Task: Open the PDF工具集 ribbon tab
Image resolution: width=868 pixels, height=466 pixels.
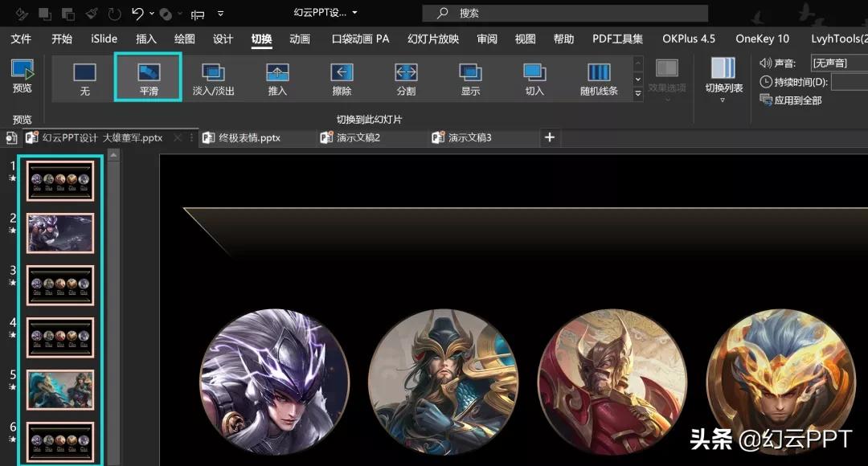Action: click(x=617, y=39)
